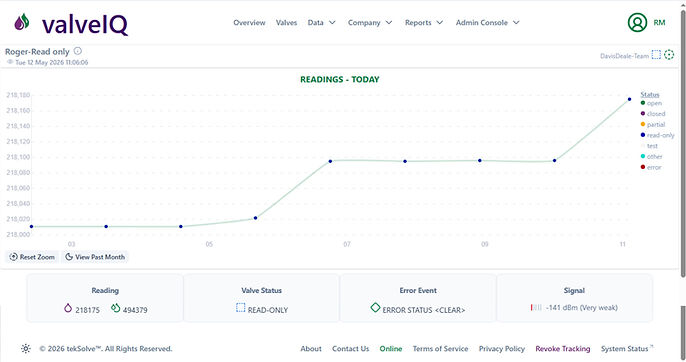This screenshot has width=686, height=362.
Task: Toggle the partial status legend entry
Action: point(653,124)
